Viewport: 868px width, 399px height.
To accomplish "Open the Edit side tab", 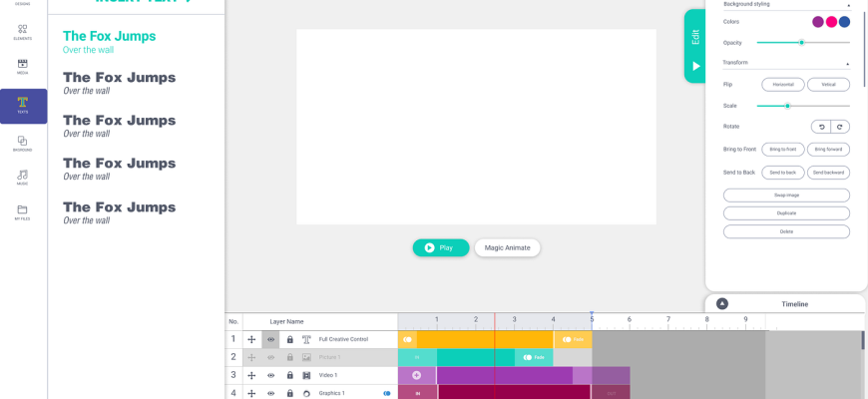I will coord(695,37).
